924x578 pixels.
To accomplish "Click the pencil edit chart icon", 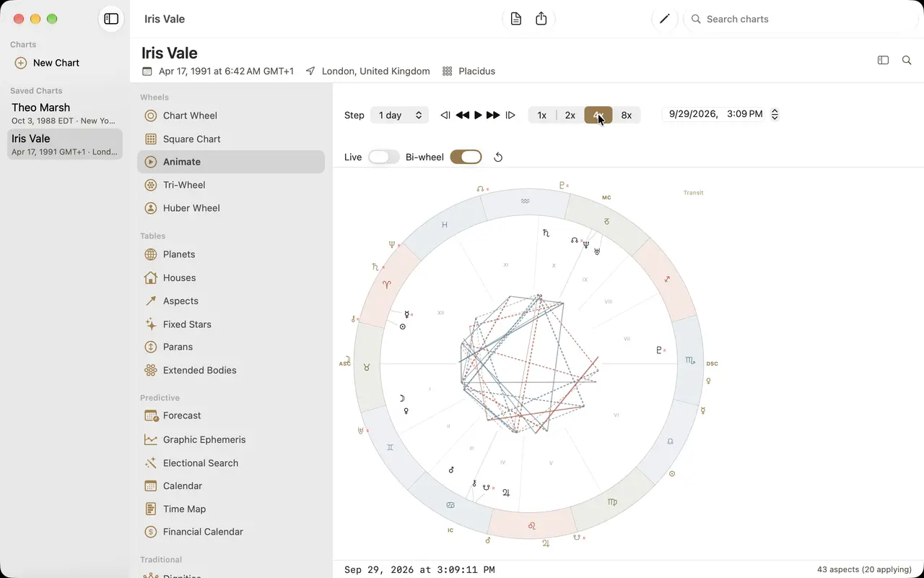I will (665, 19).
